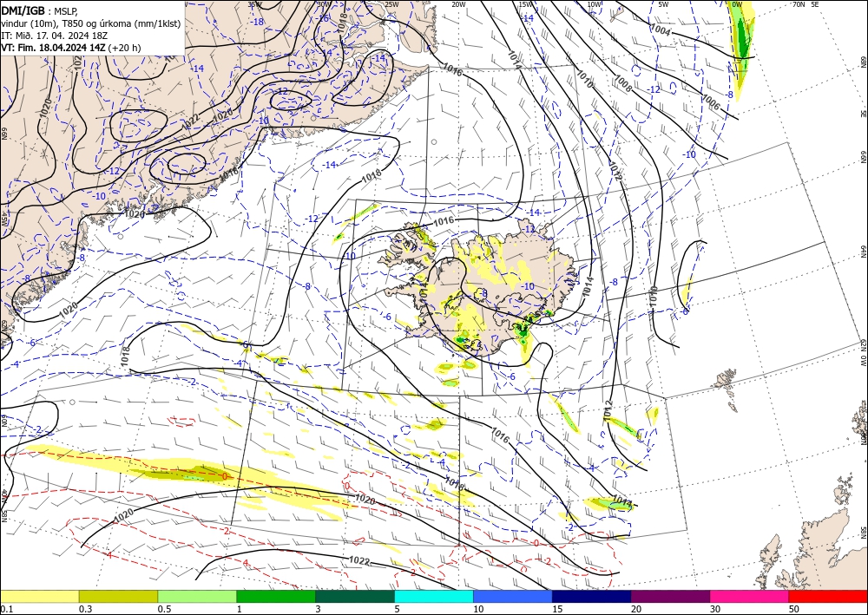Image resolution: width=868 pixels, height=615 pixels.
Task: Click the "10W" longitude label
Action: pyautogui.click(x=594, y=4)
